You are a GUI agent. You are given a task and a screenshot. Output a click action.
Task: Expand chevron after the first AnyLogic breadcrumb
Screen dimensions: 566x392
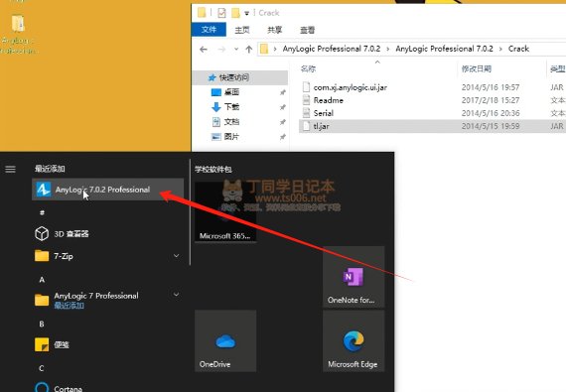[x=388, y=49]
